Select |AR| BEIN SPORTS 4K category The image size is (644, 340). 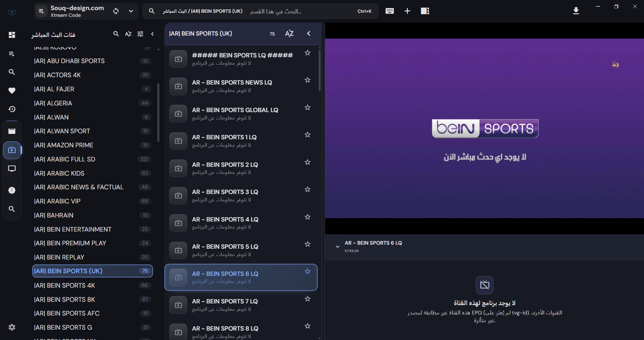point(93,286)
